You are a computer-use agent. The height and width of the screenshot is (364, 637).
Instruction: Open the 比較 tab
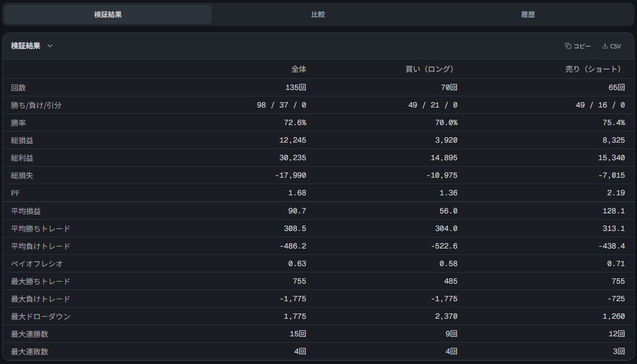tap(318, 14)
